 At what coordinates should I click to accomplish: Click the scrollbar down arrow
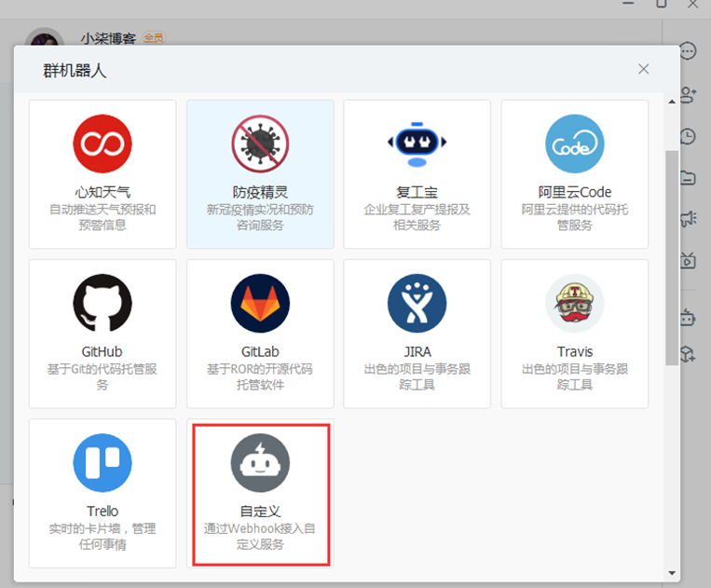[x=672, y=573]
